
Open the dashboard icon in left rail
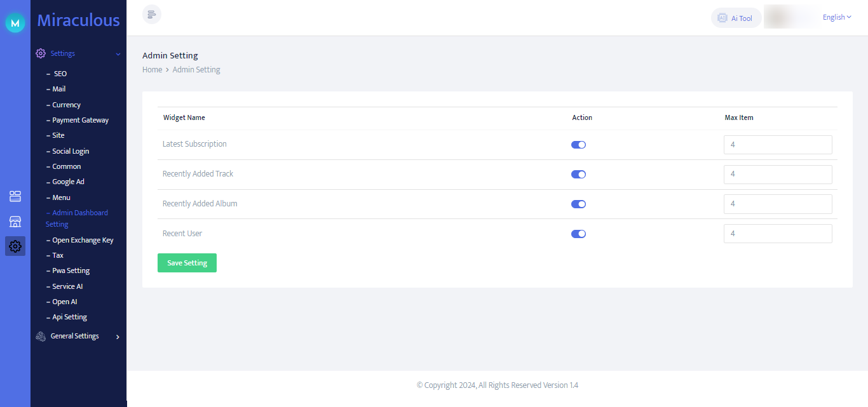coord(15,196)
